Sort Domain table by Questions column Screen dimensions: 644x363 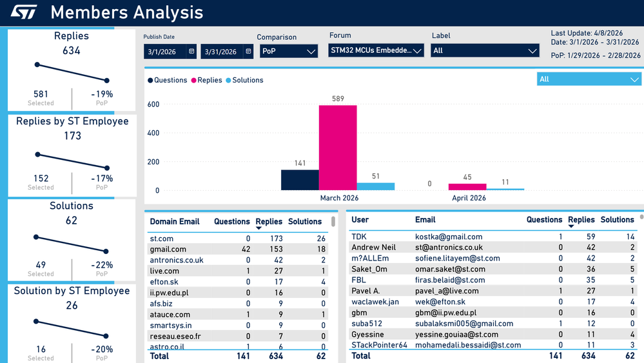[x=231, y=221]
